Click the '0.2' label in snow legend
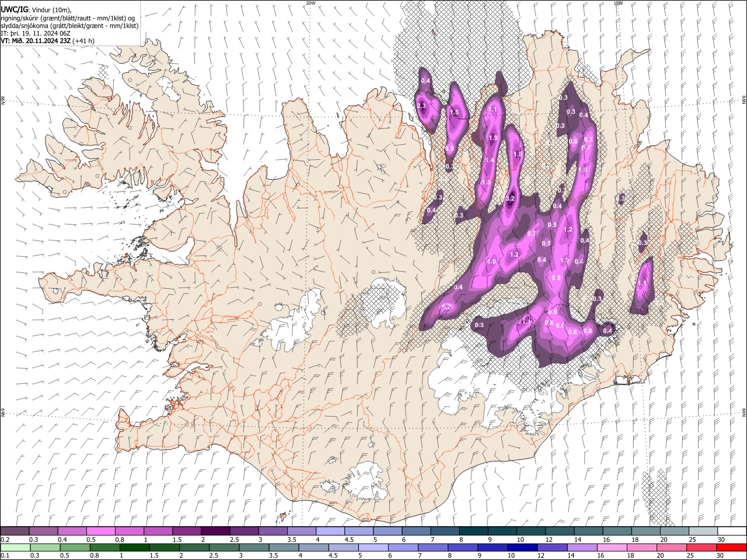This screenshot has height=560, width=747. (5, 540)
